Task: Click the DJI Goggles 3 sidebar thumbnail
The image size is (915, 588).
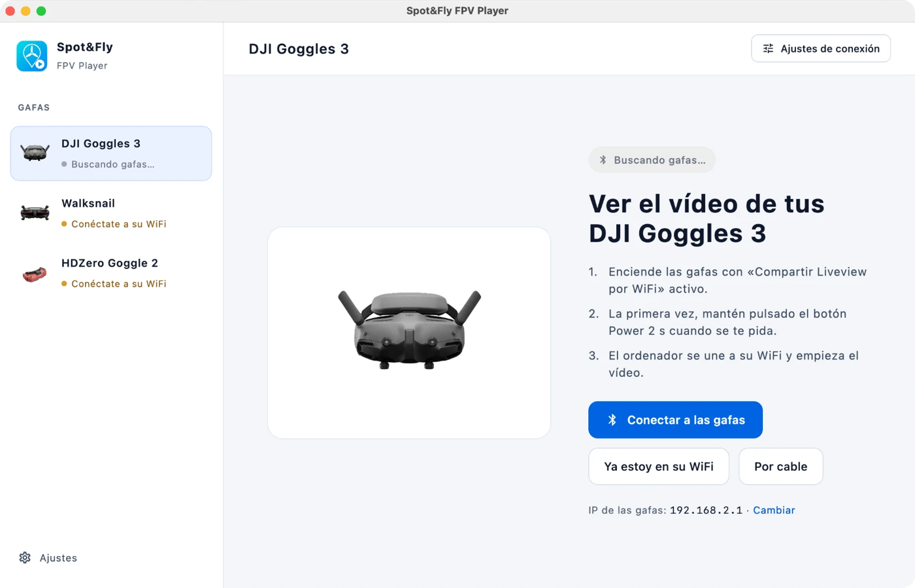Action: 35,153
